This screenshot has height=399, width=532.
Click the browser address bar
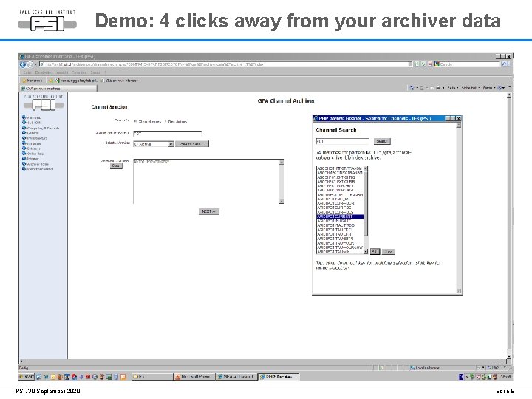(224, 64)
